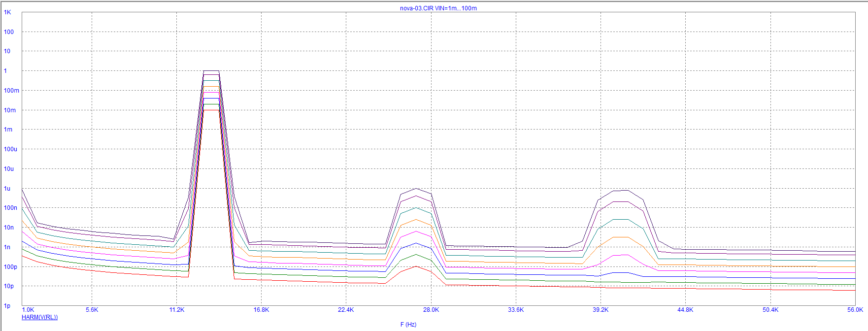
Task: Click the second harmonic peak near 28.0K
Action: pyautogui.click(x=416, y=189)
